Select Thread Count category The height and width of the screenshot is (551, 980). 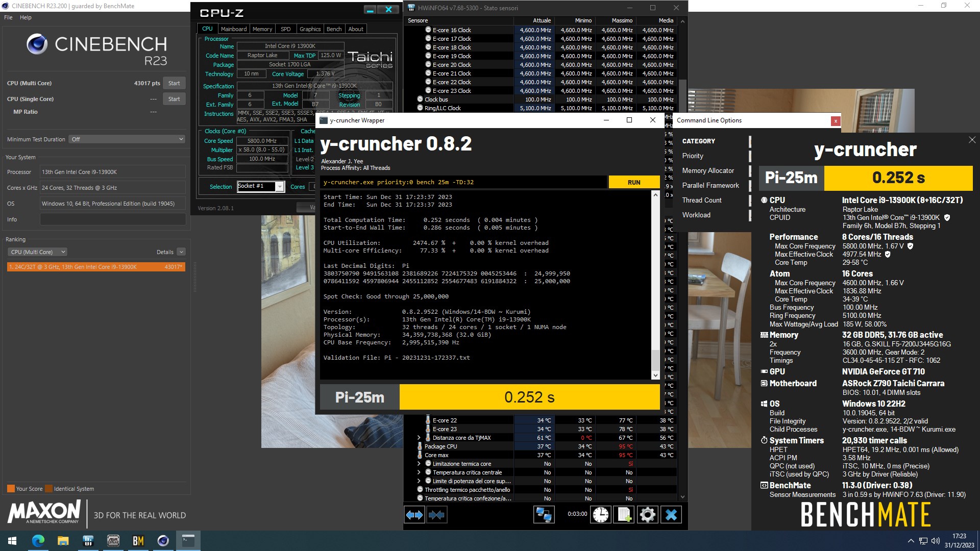click(702, 201)
